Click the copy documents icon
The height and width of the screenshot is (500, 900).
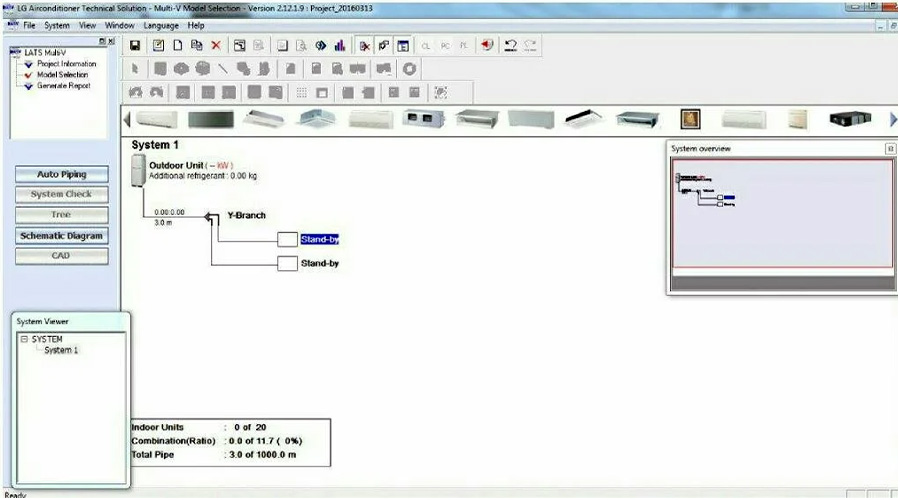pos(197,45)
